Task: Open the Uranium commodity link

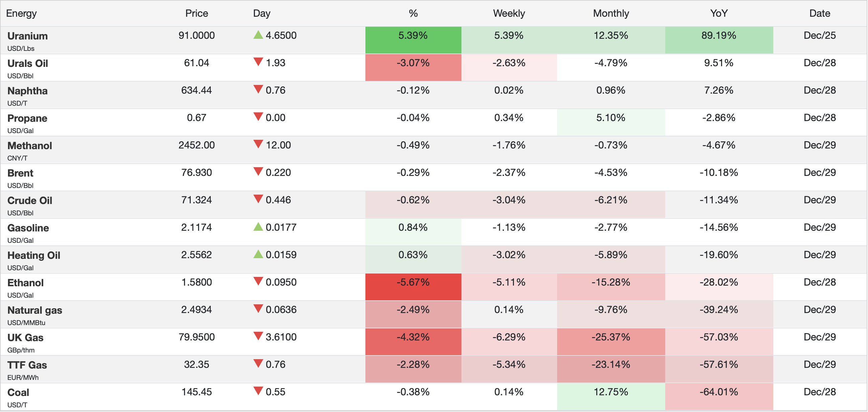Action: pos(28,36)
